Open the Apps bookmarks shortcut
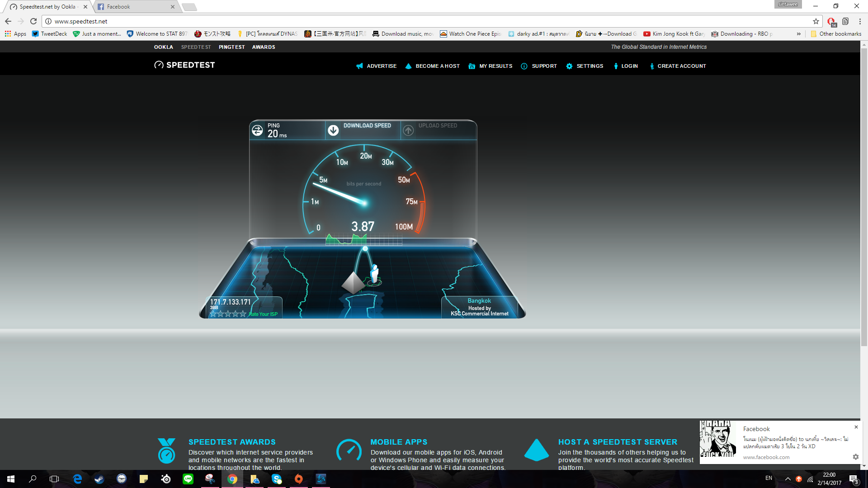Image resolution: width=868 pixels, height=488 pixels. [16, 34]
